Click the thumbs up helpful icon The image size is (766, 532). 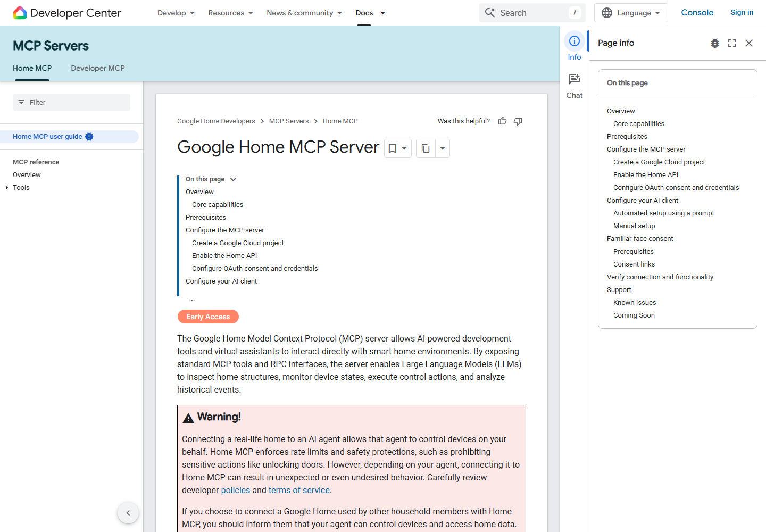502,121
